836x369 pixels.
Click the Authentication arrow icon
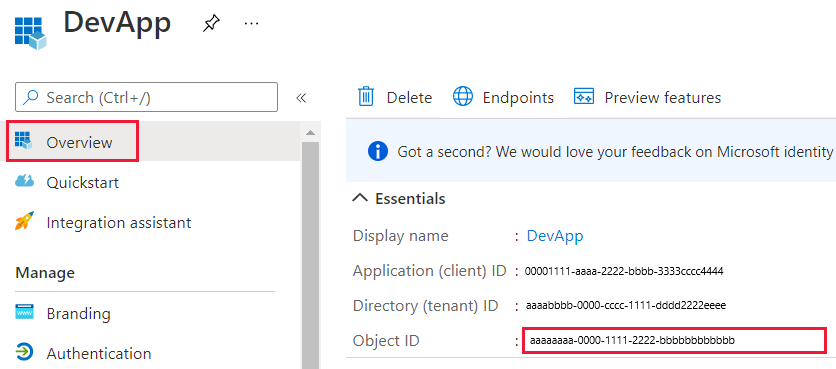pyautogui.click(x=25, y=352)
